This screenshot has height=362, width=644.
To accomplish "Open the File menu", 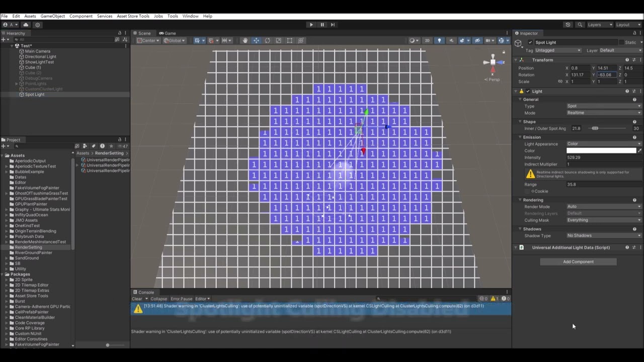I will [x=5, y=16].
